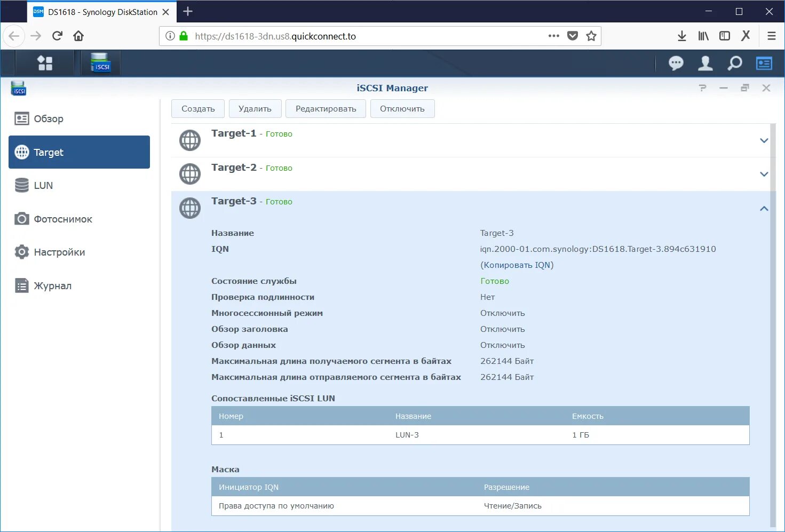Click the Удалить button
This screenshot has height=532, width=785.
tap(255, 108)
